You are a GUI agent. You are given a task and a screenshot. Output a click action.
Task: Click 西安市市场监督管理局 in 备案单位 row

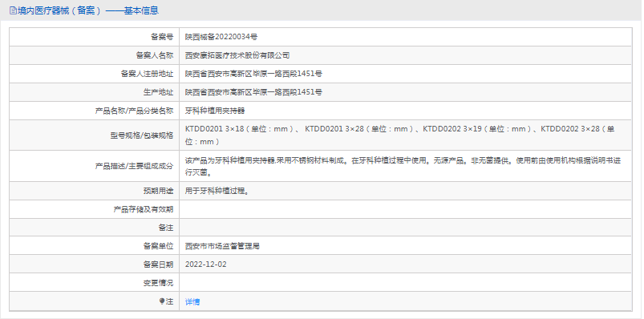click(222, 246)
